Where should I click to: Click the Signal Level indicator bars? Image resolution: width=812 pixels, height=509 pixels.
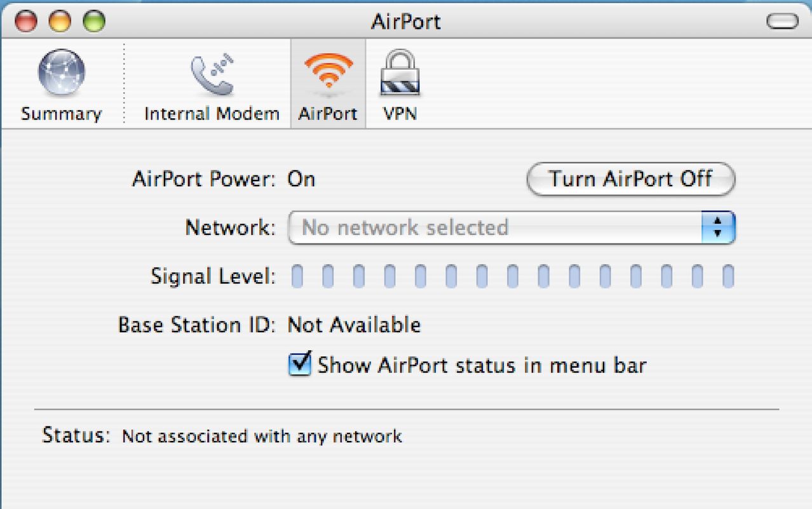(x=513, y=277)
